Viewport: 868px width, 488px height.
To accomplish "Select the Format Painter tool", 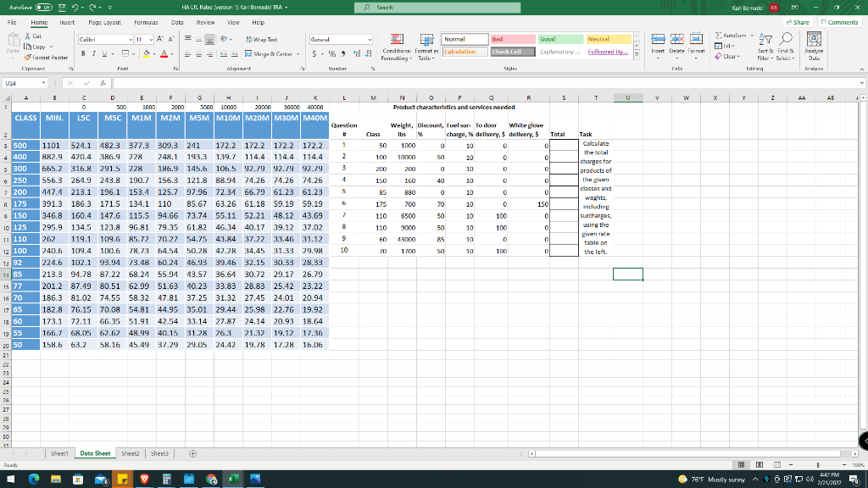I will click(x=45, y=58).
